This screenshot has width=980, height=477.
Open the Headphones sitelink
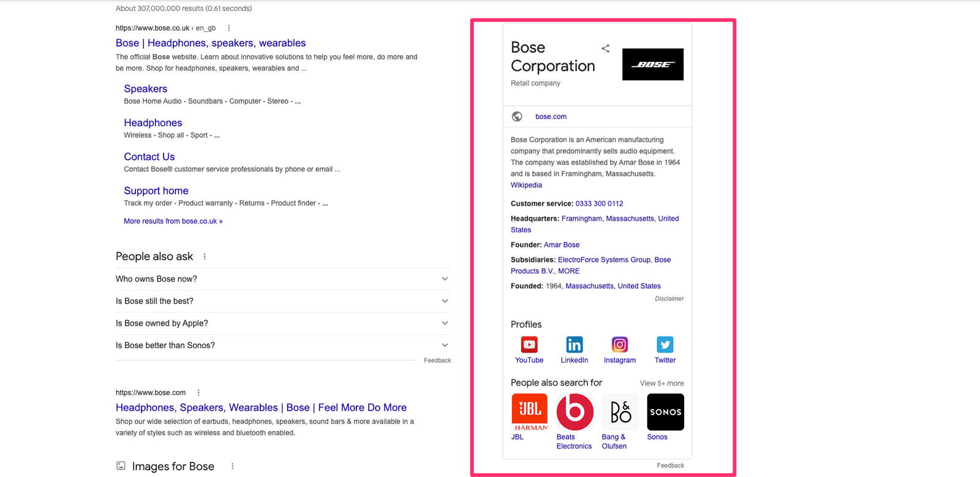coord(153,123)
